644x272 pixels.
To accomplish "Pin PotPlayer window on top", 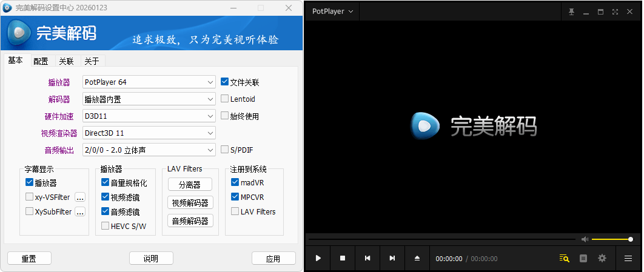I will [x=571, y=12].
